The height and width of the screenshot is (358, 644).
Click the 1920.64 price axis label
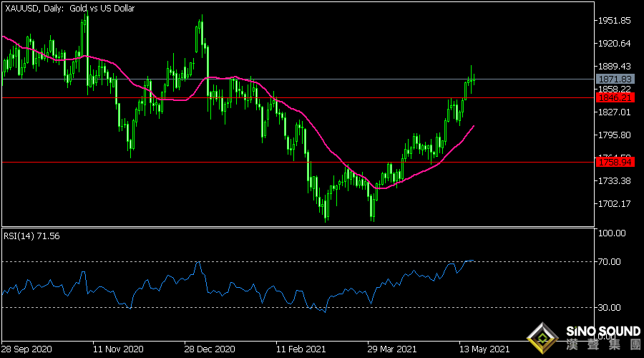pyautogui.click(x=615, y=44)
